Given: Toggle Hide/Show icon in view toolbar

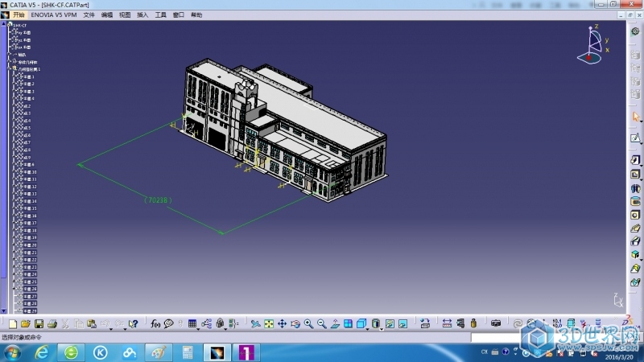Looking at the screenshot, I should (x=390, y=324).
